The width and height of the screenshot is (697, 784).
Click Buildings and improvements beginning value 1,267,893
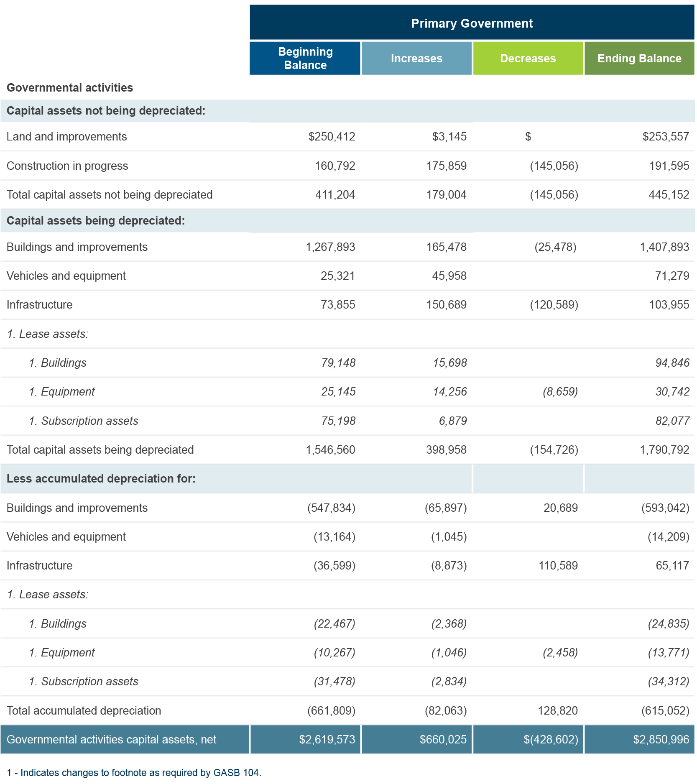click(330, 247)
